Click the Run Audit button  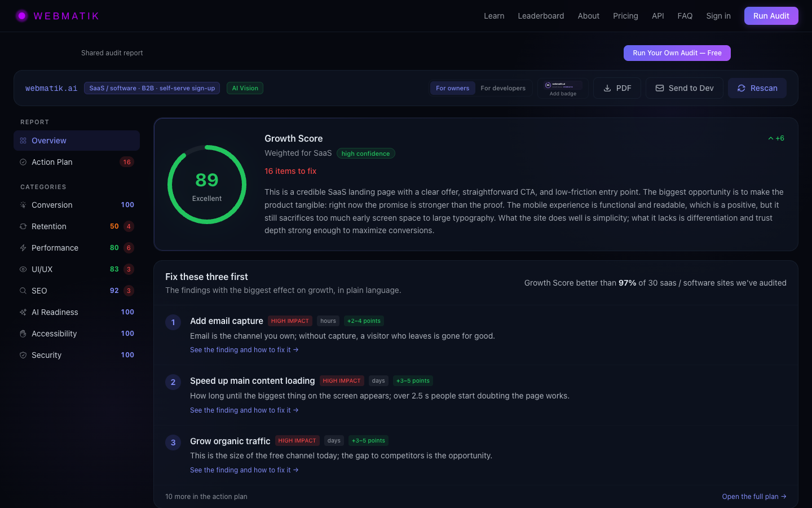pos(771,16)
